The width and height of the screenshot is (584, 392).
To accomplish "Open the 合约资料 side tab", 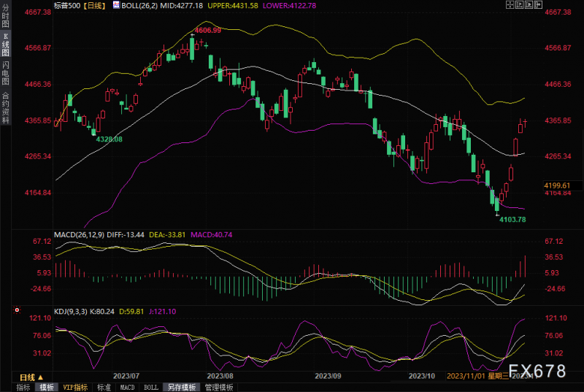I will pyautogui.click(x=5, y=105).
